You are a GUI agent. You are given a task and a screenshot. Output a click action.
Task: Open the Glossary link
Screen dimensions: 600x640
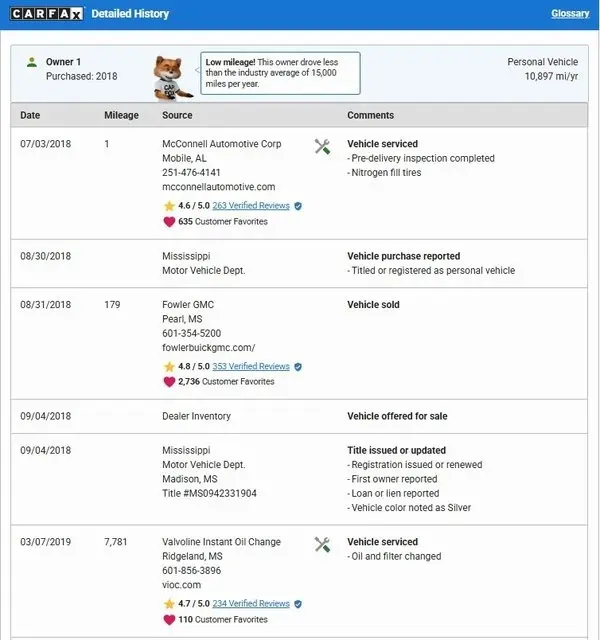(x=570, y=14)
